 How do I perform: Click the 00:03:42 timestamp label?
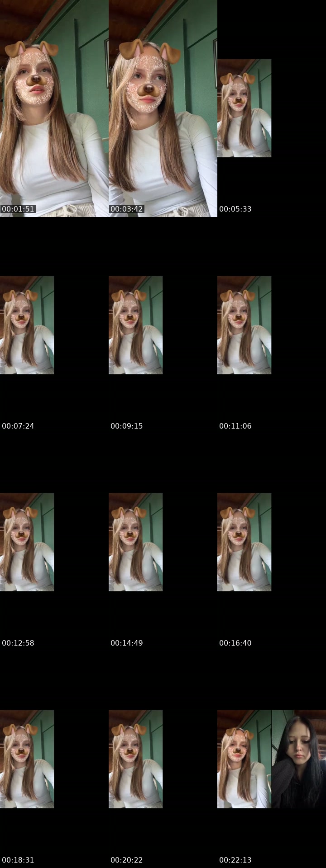click(x=127, y=209)
